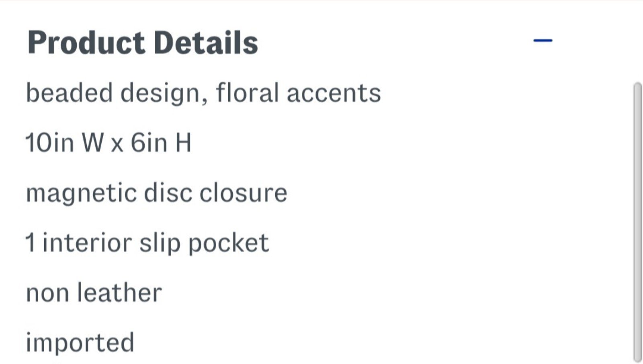Select the 'magnetic disc closure' line

(157, 193)
